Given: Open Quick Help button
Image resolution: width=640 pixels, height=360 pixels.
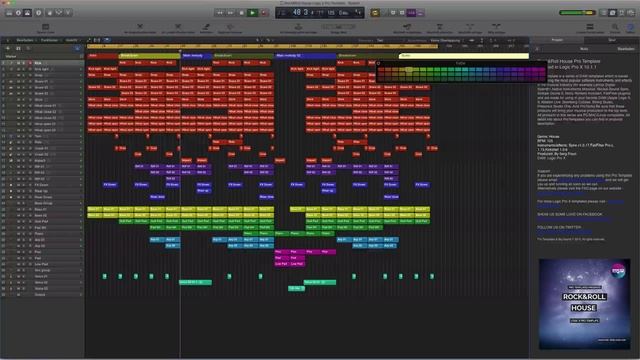Looking at the screenshot, I should [x=39, y=13].
